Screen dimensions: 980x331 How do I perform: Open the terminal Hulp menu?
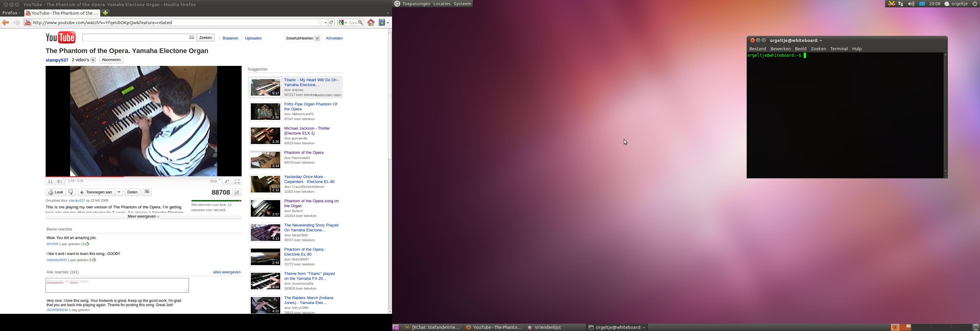coord(857,49)
